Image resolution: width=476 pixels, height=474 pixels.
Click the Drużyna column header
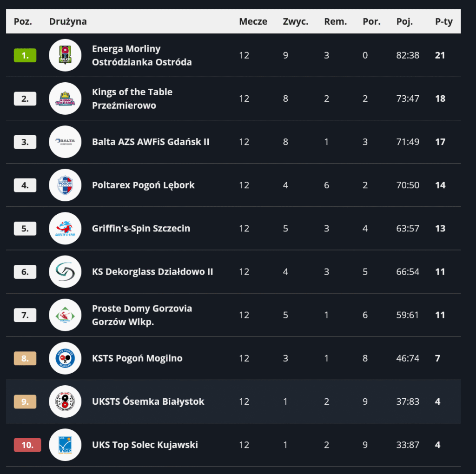[68, 21]
